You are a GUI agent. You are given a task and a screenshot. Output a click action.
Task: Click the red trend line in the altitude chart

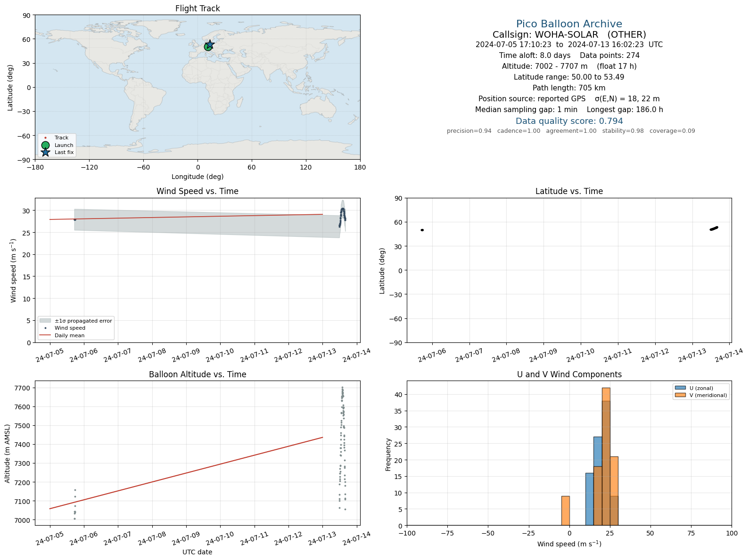tap(186, 473)
